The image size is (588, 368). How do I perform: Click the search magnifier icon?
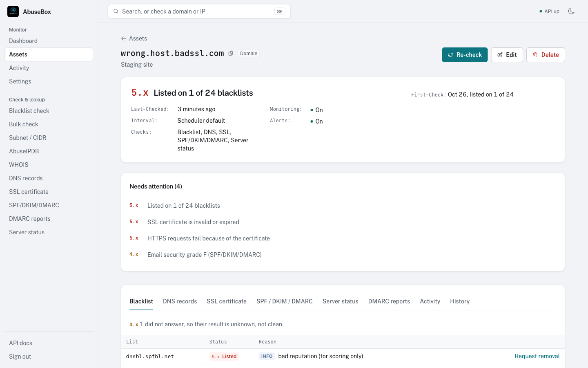(x=116, y=11)
